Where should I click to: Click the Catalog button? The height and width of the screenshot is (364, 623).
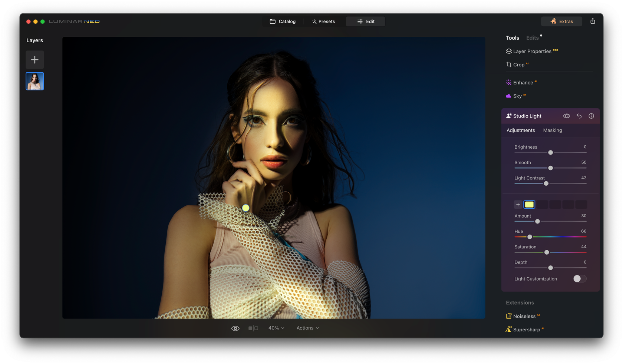(283, 21)
